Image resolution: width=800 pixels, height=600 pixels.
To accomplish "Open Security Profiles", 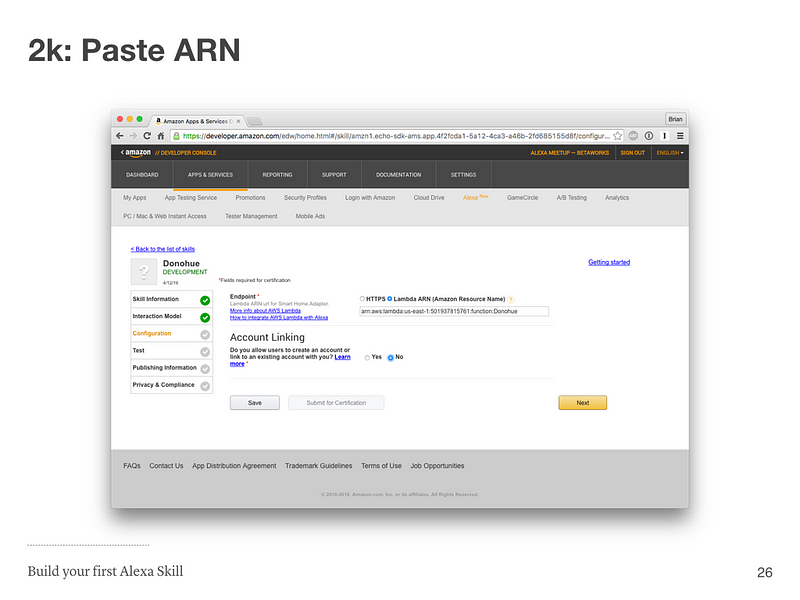I will point(305,197).
